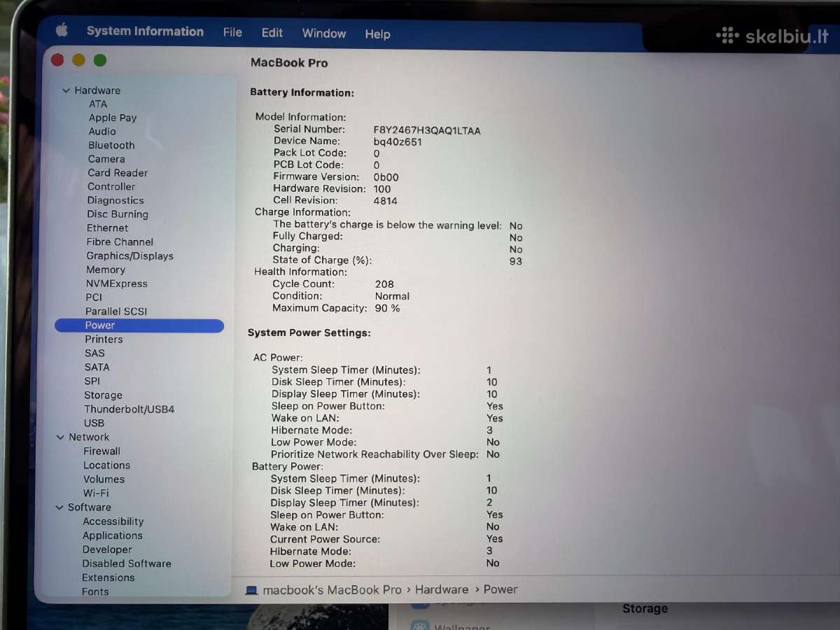Select Audio in the sidebar
Viewport: 840px width, 630px height.
click(102, 132)
